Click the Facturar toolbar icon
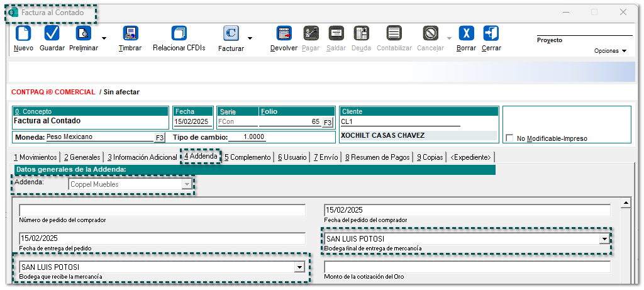644x290 pixels. click(231, 33)
